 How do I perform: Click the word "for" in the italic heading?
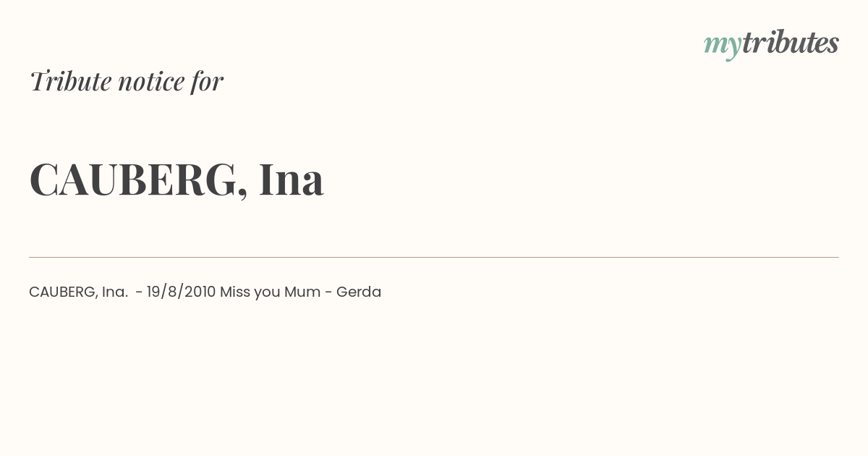coord(207,81)
